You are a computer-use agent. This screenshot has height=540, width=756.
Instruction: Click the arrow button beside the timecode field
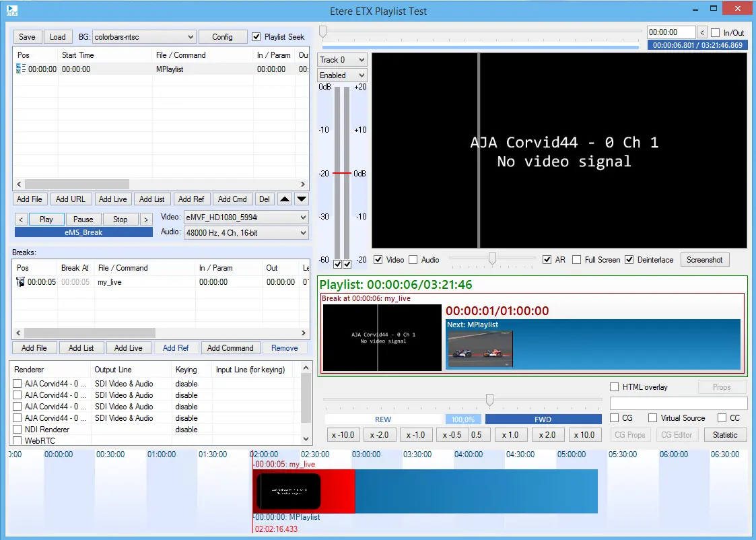click(702, 32)
